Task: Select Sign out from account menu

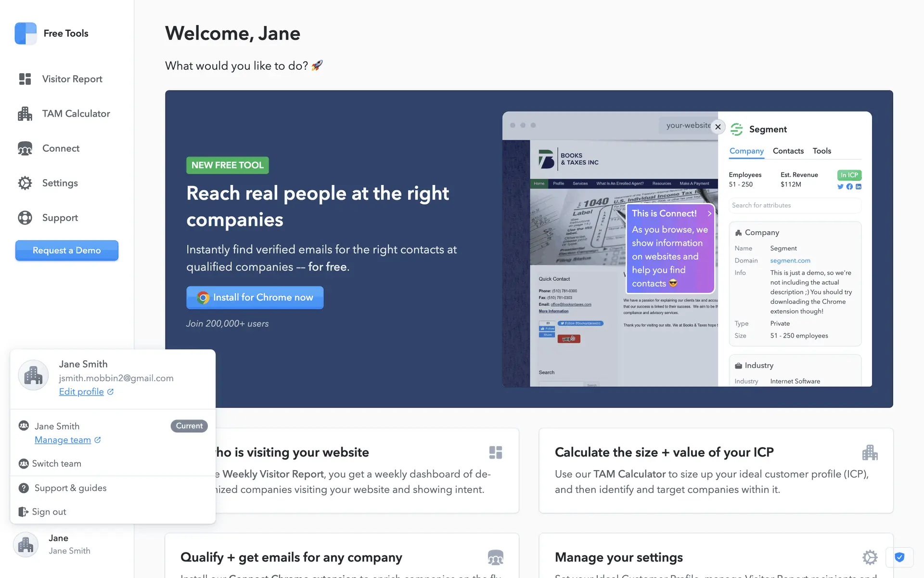Action: (x=49, y=512)
